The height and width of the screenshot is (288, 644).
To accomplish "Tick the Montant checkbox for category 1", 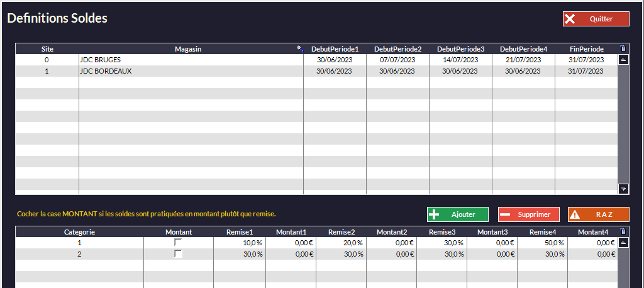I will coord(178,243).
